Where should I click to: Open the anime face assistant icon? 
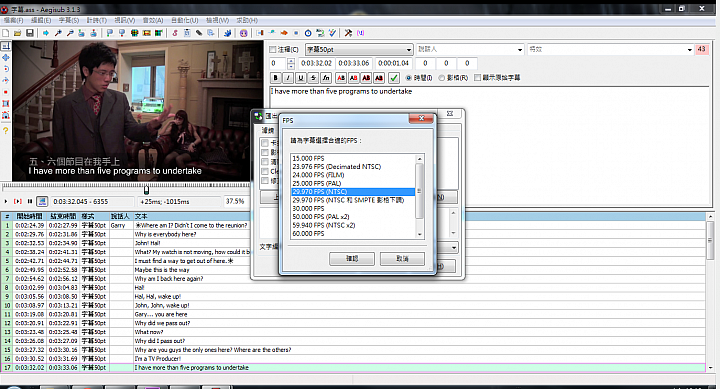click(x=243, y=33)
